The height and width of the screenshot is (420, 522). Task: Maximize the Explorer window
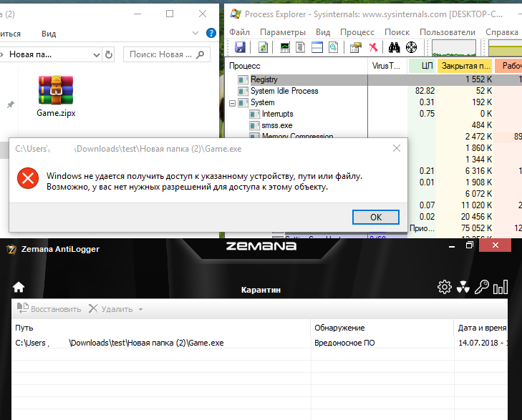(x=170, y=14)
